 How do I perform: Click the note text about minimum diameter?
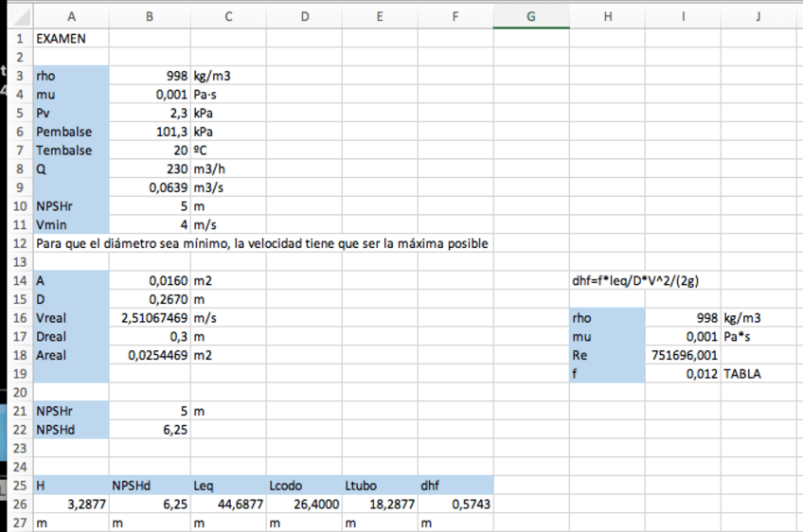coord(261,243)
